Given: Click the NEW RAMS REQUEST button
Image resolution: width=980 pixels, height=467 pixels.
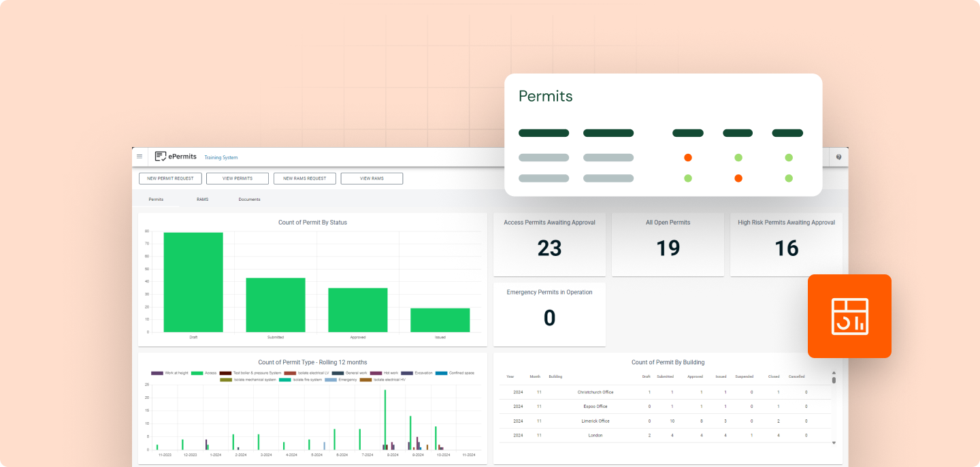Looking at the screenshot, I should [x=304, y=178].
